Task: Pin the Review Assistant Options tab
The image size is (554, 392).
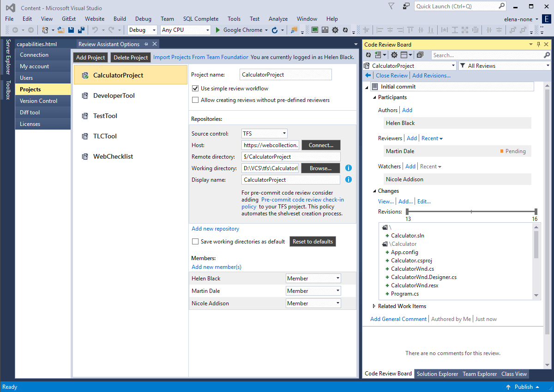Action: click(146, 44)
